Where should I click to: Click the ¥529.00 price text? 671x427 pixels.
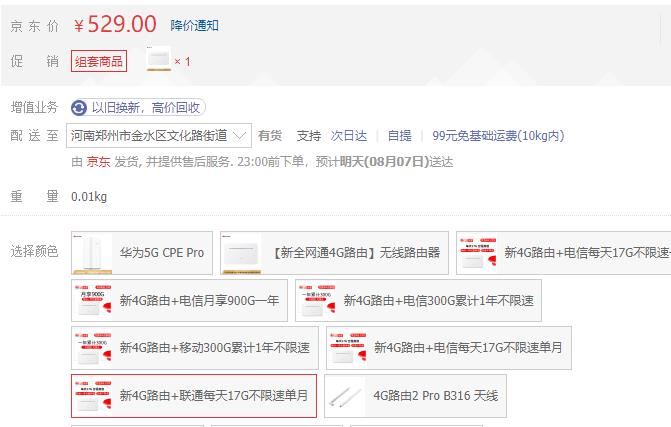click(x=115, y=24)
